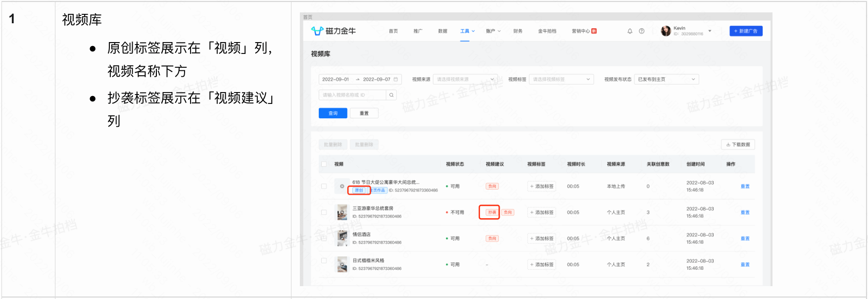Play the 618 节日大促 video thumbnail

coord(341,186)
